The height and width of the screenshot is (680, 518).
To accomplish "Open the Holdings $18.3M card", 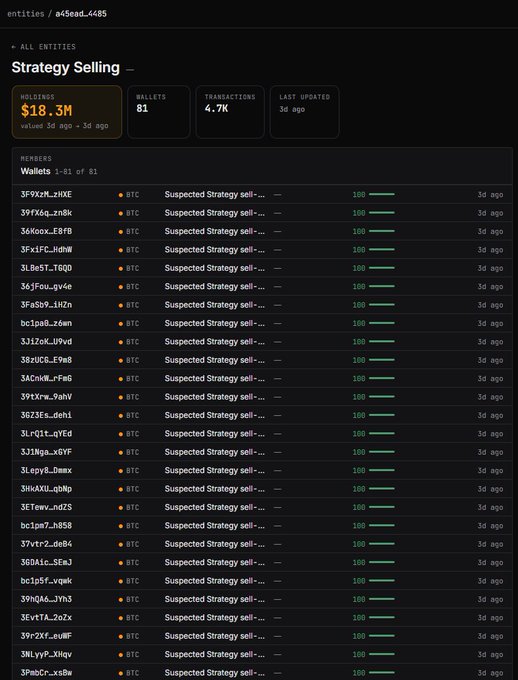I will (67, 112).
